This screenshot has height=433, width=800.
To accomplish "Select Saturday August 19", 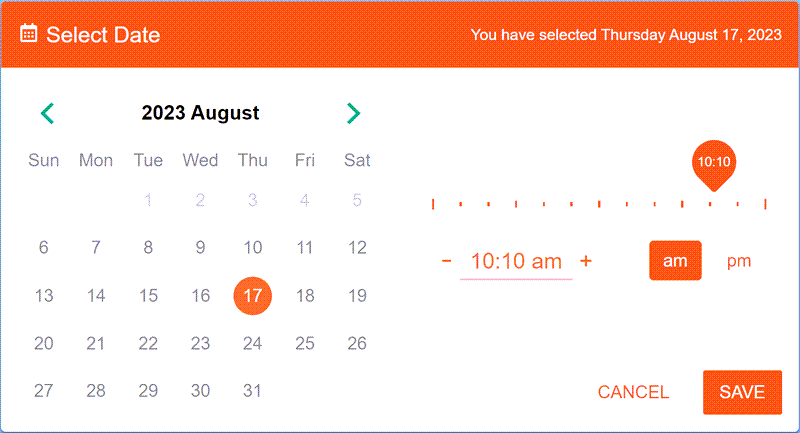I will [x=357, y=295].
